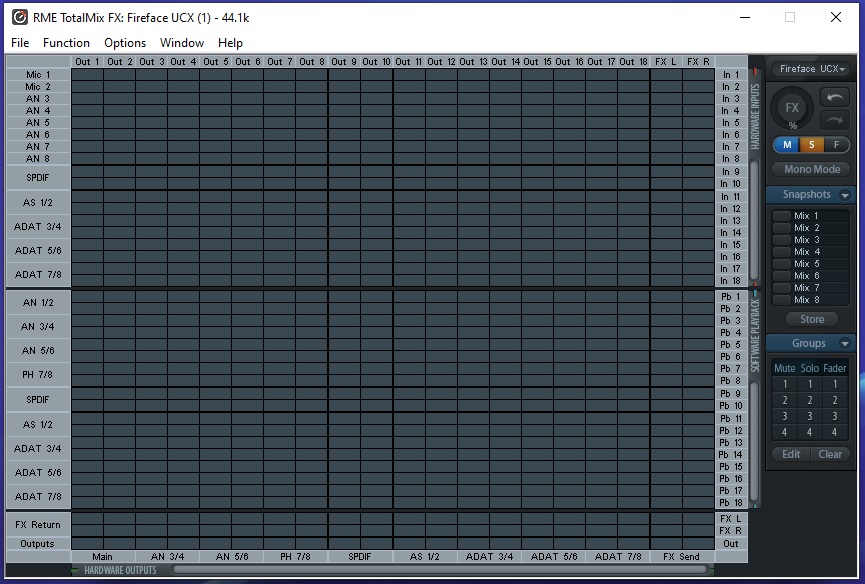Click the Mic 2 row label

(38, 87)
